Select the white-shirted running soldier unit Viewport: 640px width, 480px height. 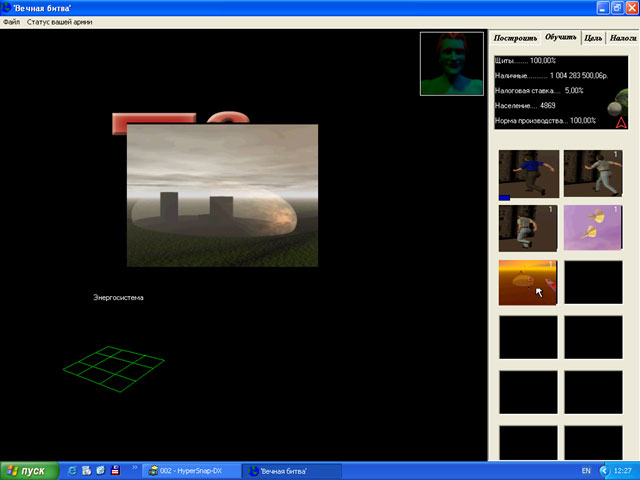[x=593, y=173]
